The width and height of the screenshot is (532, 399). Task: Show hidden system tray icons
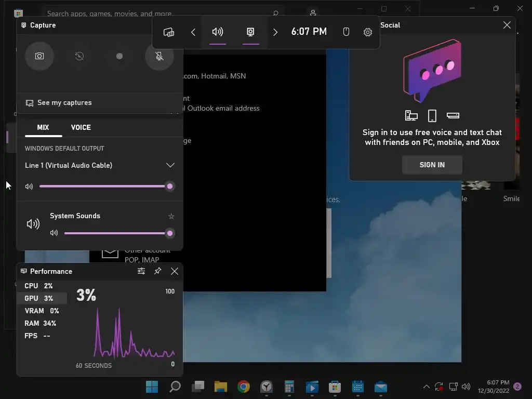coord(427,387)
